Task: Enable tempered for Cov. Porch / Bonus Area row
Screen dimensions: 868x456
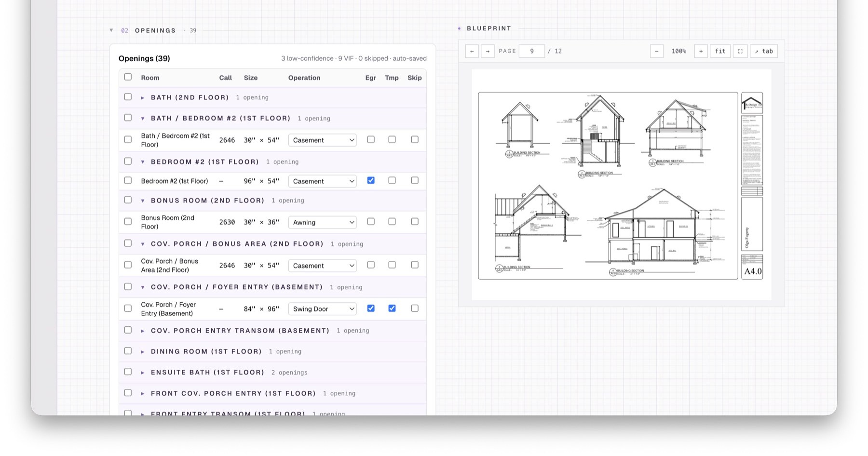Action: (x=392, y=265)
